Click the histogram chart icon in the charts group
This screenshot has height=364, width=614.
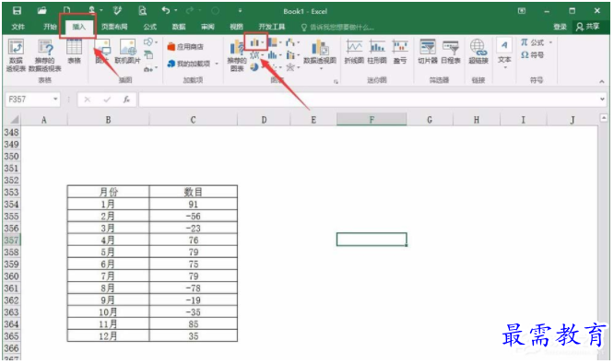[272, 55]
